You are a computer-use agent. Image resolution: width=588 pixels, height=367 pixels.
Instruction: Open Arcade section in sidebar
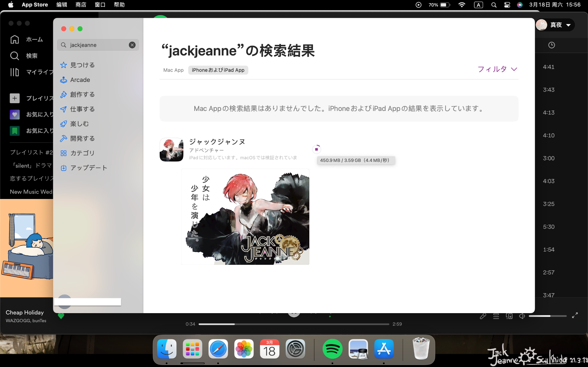point(75,80)
